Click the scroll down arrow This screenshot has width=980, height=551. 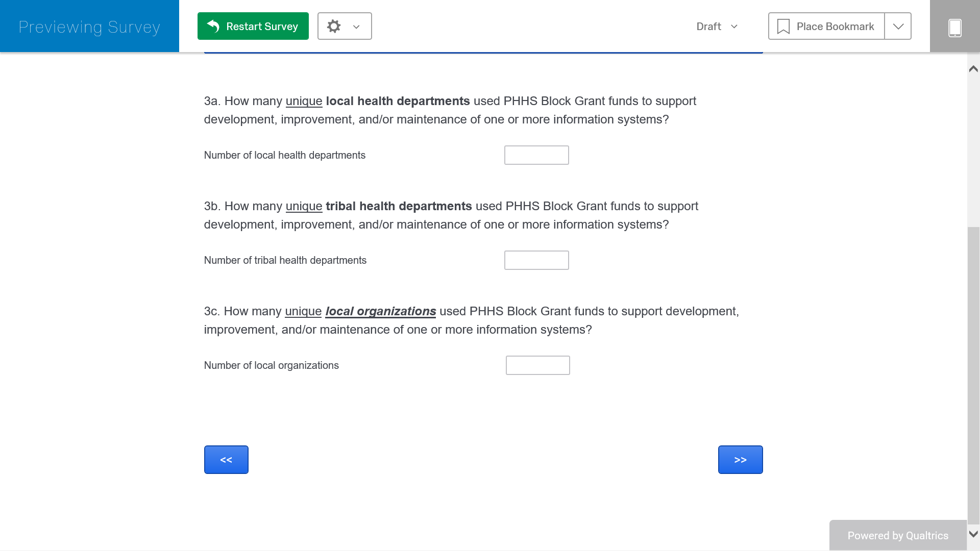[973, 534]
